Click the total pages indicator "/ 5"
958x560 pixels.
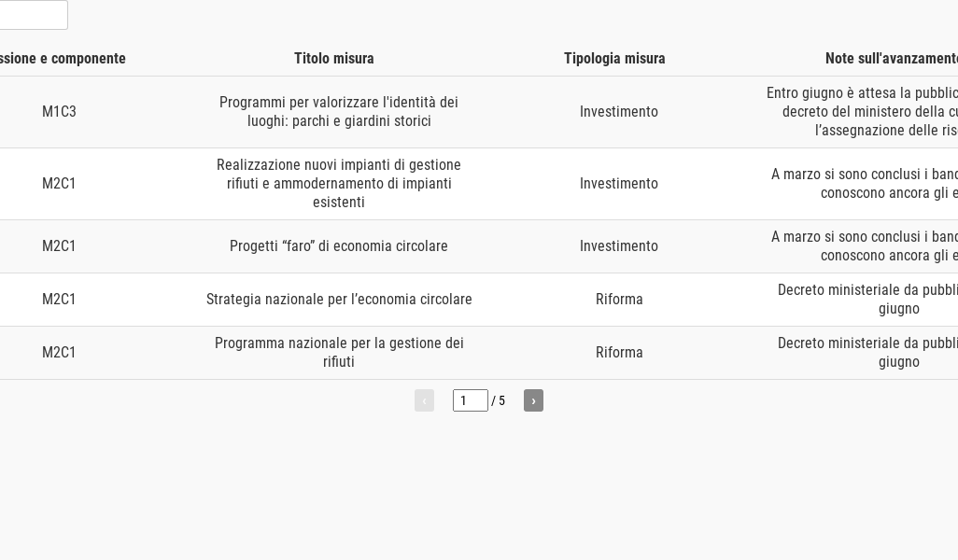coord(499,401)
